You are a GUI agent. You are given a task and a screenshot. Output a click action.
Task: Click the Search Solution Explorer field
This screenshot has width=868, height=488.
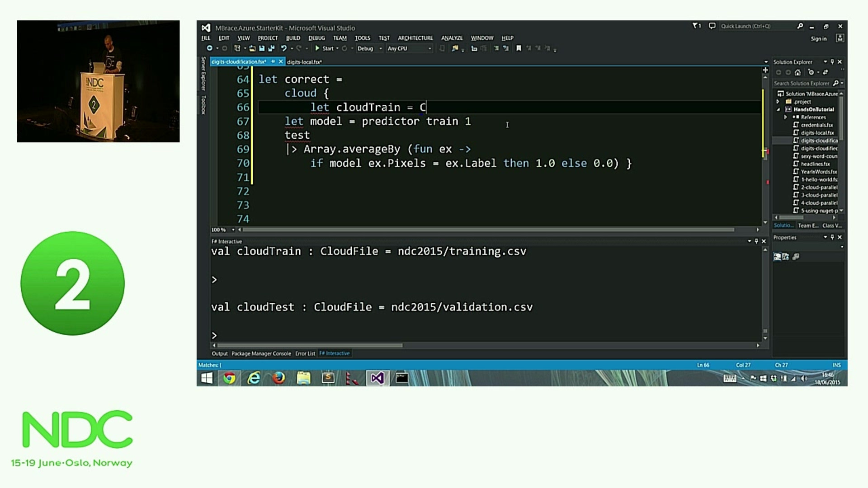tap(802, 84)
